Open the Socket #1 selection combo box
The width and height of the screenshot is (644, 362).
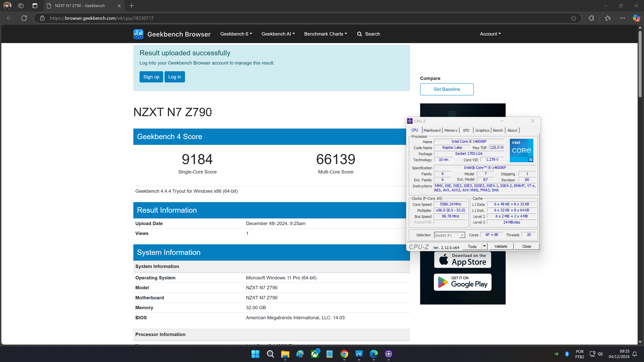pyautogui.click(x=449, y=235)
